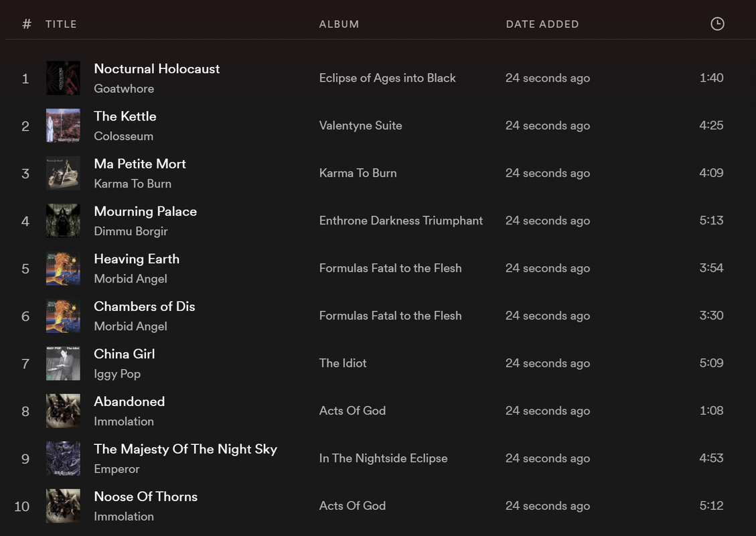
Task: Sort by the DATE ADDED column header
Action: [542, 24]
